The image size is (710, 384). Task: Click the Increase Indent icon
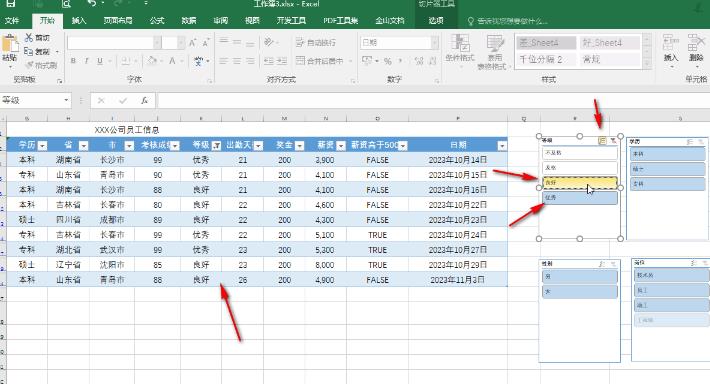(282, 61)
